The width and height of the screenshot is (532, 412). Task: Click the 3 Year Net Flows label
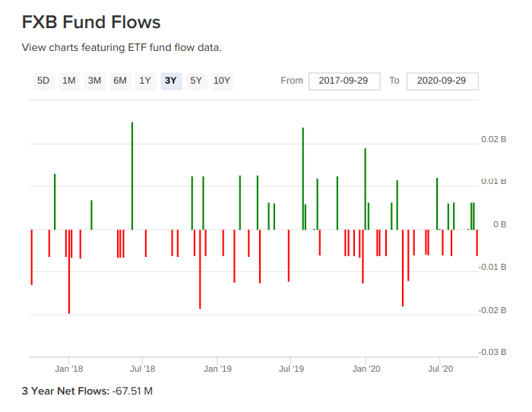[x=65, y=391]
